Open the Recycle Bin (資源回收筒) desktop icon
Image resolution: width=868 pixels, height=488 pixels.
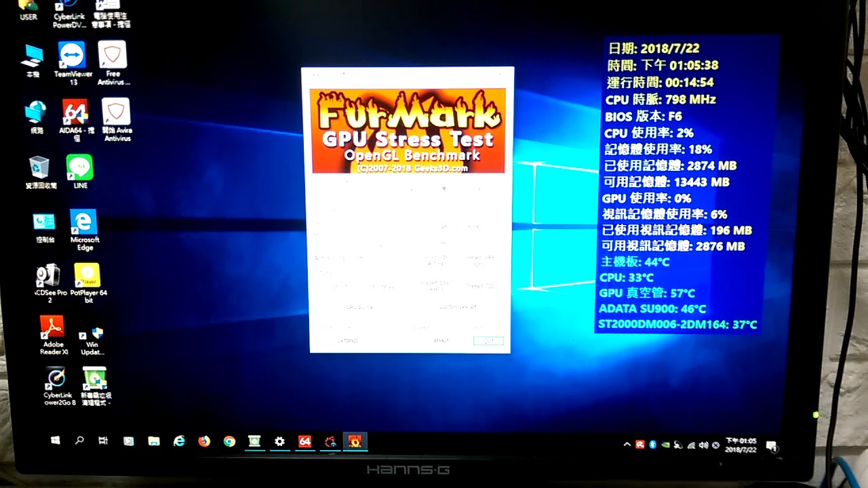(x=40, y=172)
